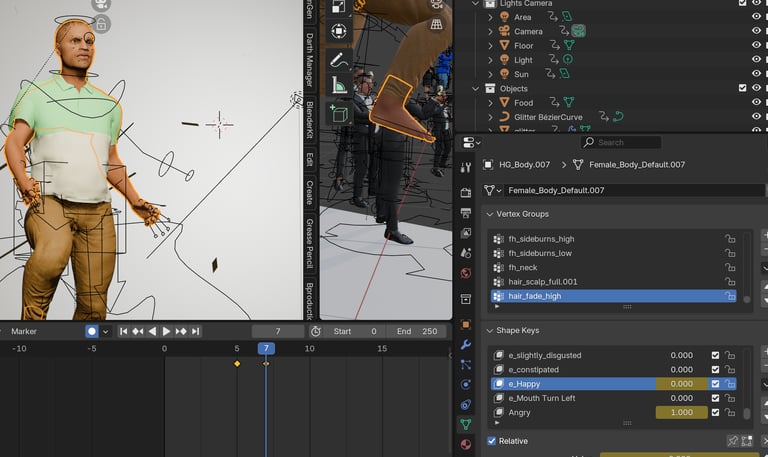Click the play animation button
Viewport: 768px width, 457px height.
click(167, 331)
